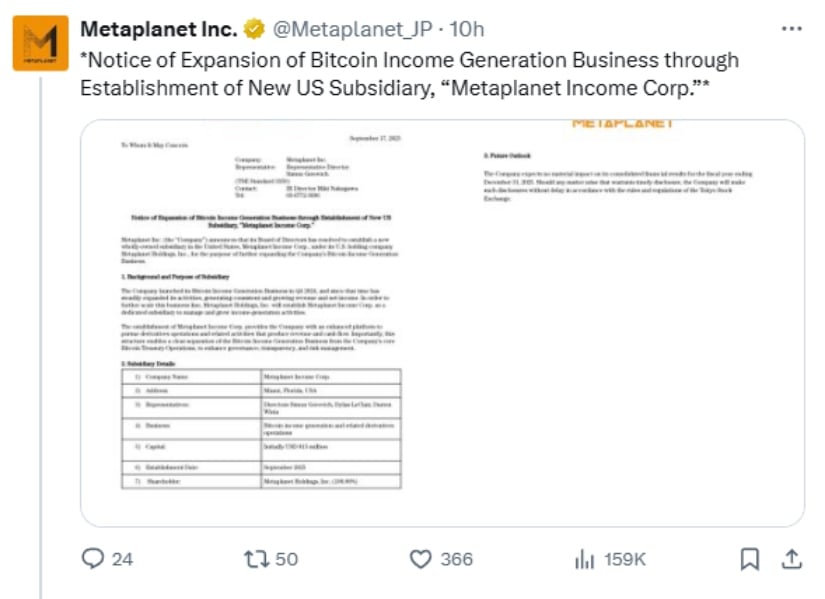Open the 10h timestamp link
Image resolution: width=825 pixels, height=599 pixels.
(466, 29)
